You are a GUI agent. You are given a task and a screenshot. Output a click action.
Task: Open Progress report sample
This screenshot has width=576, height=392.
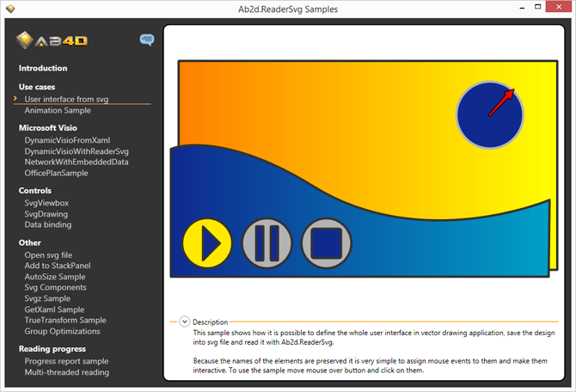[x=66, y=361]
